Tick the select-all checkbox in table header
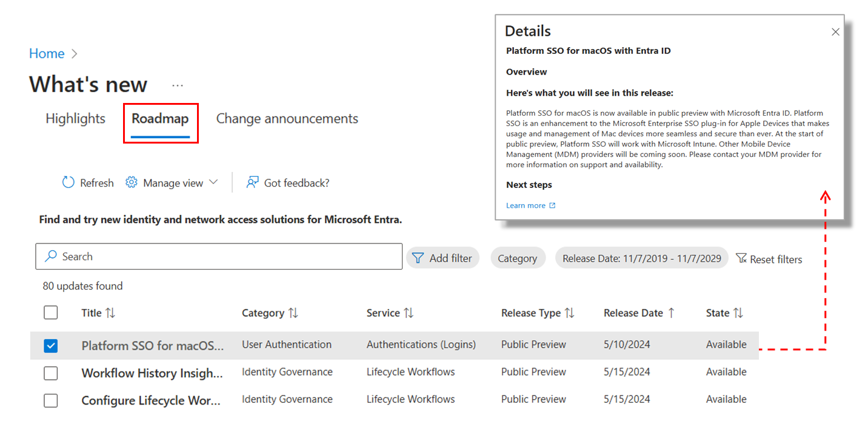Viewport: 868px width, 424px height. (51, 313)
